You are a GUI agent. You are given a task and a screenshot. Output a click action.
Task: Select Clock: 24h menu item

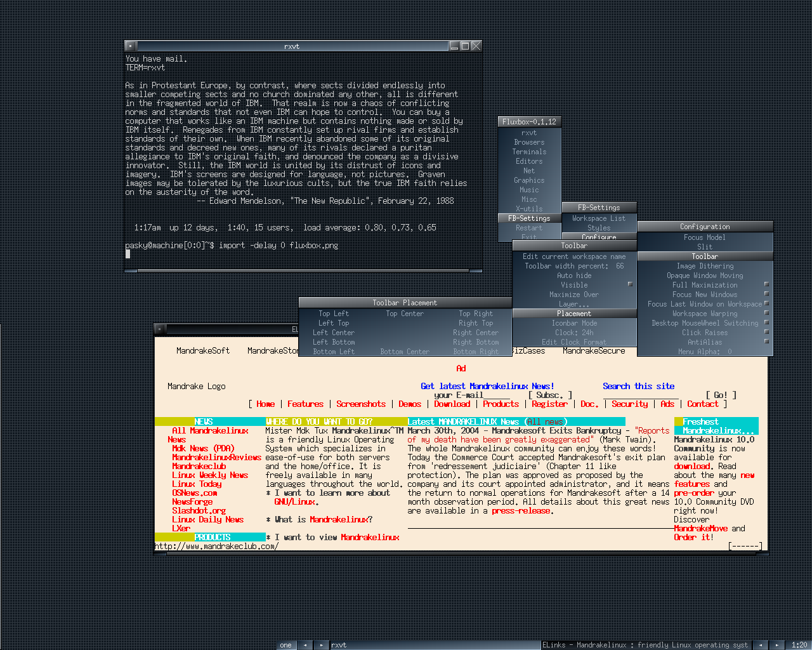[x=574, y=333]
